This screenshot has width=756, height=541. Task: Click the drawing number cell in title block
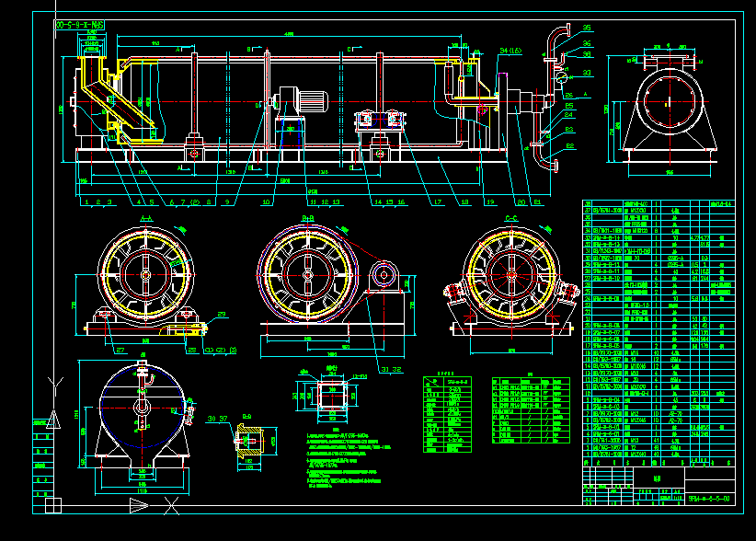tap(710, 499)
